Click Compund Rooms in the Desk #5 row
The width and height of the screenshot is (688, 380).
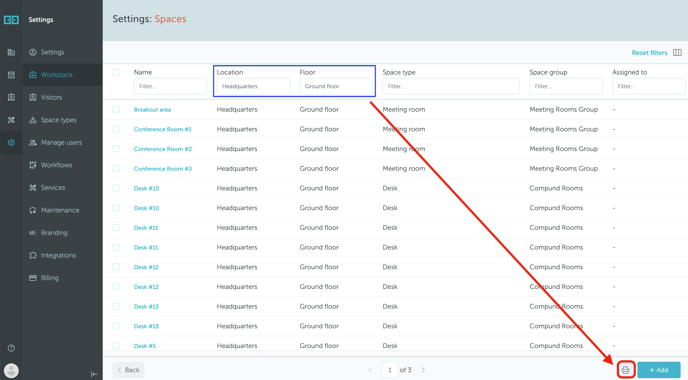[556, 346]
